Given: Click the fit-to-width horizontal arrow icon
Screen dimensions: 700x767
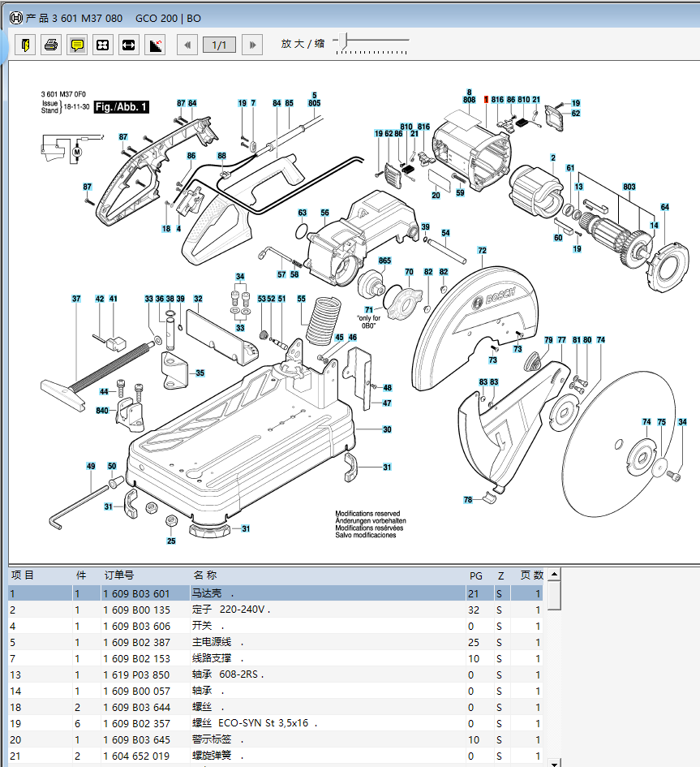Looking at the screenshot, I should coord(128,45).
